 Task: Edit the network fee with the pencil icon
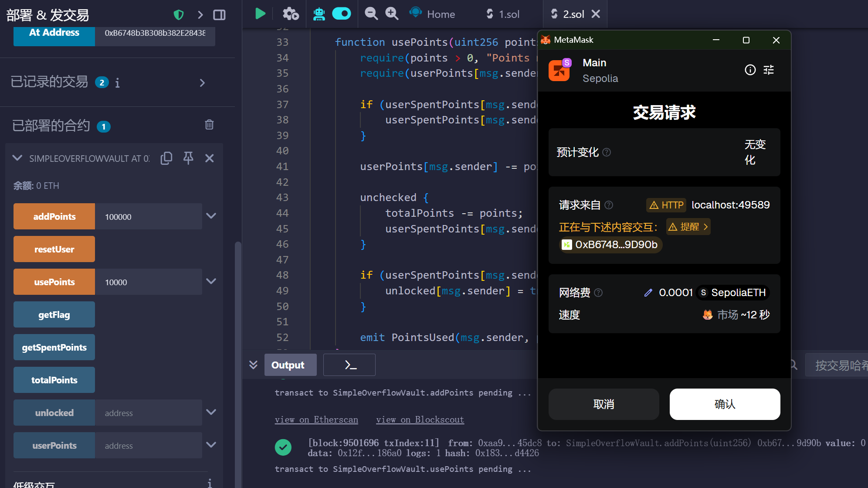tap(648, 293)
